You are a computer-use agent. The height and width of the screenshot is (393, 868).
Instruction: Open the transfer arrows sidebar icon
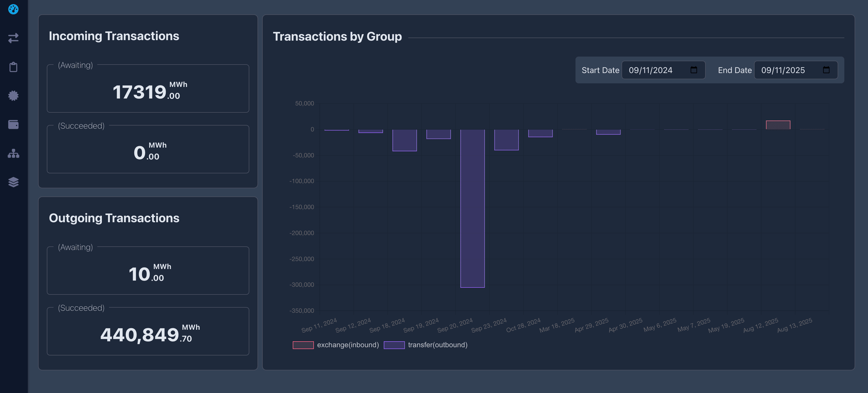pos(13,38)
